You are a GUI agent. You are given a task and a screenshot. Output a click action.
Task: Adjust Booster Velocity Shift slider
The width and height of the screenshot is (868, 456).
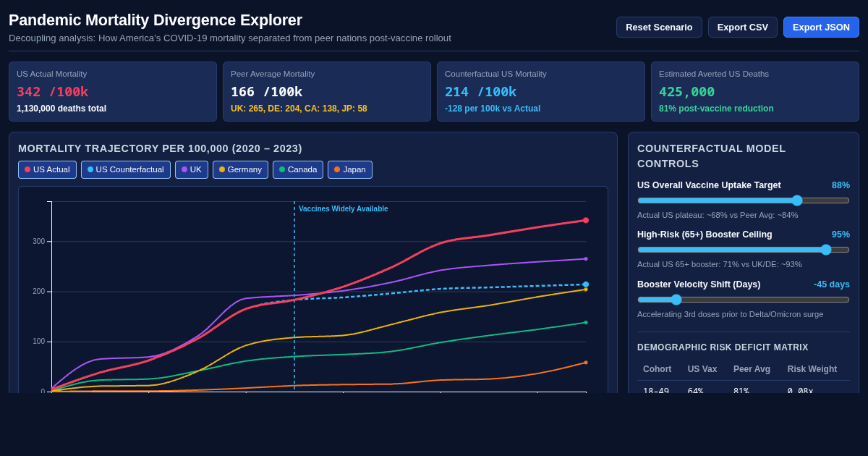[x=744, y=300]
